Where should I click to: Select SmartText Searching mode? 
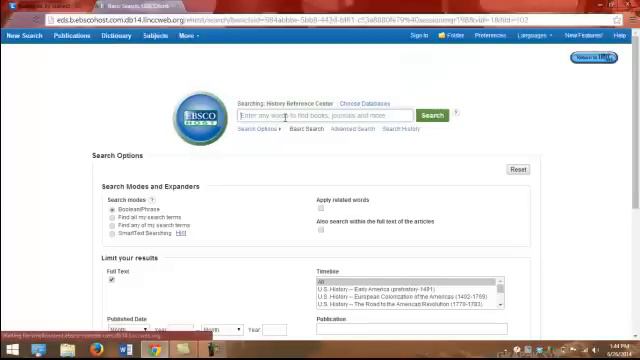112,233
